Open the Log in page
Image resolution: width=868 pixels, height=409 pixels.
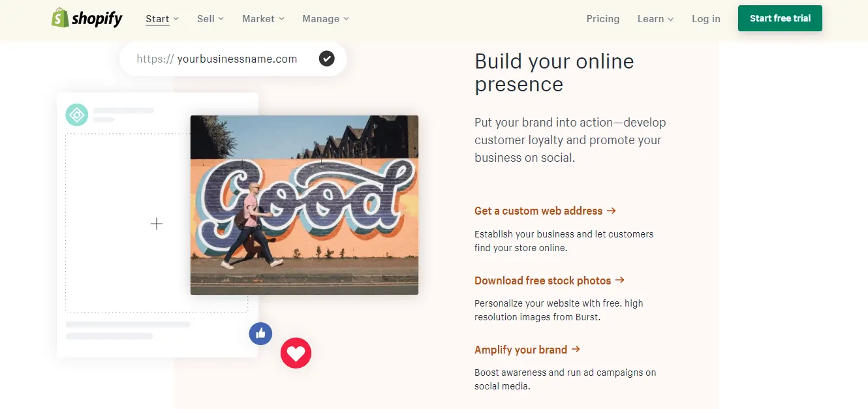706,19
